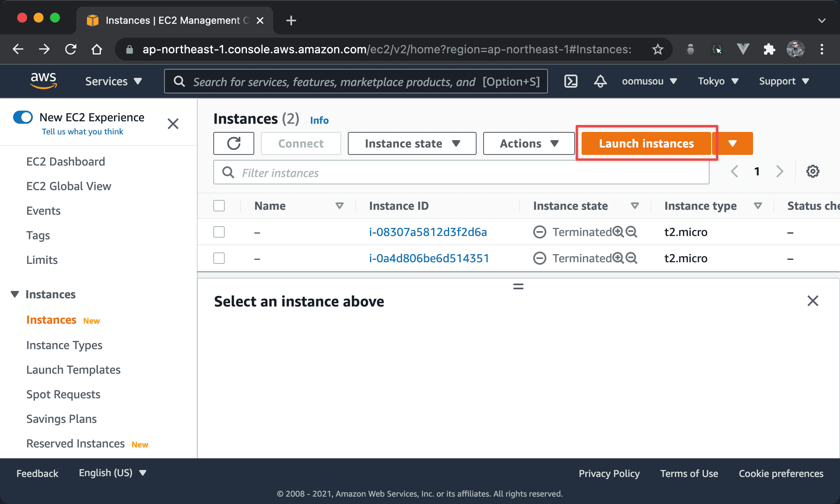Image resolution: width=840 pixels, height=504 pixels.
Task: Open the Actions dropdown
Action: (529, 143)
